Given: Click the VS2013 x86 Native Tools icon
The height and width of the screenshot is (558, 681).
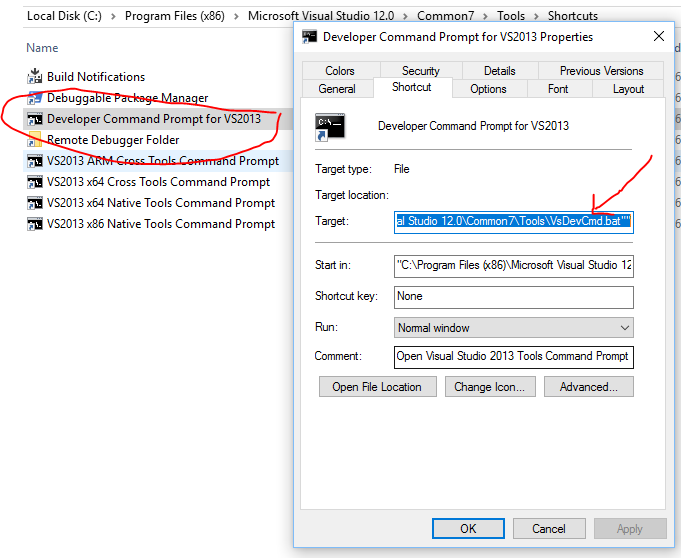Looking at the screenshot, I should (x=35, y=224).
